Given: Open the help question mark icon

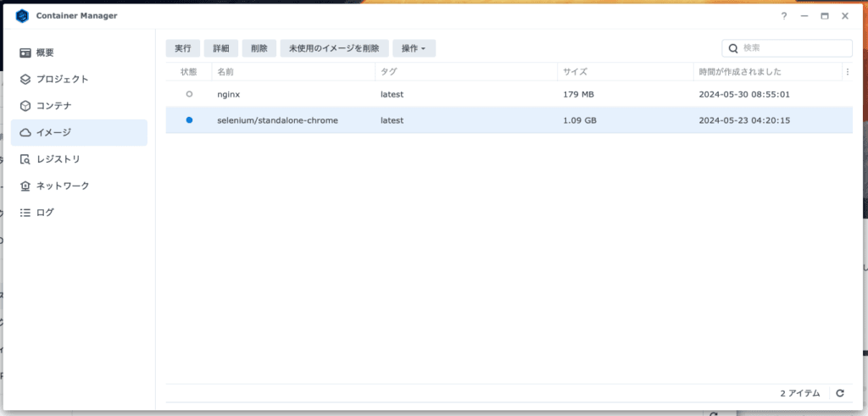Looking at the screenshot, I should tap(784, 16).
